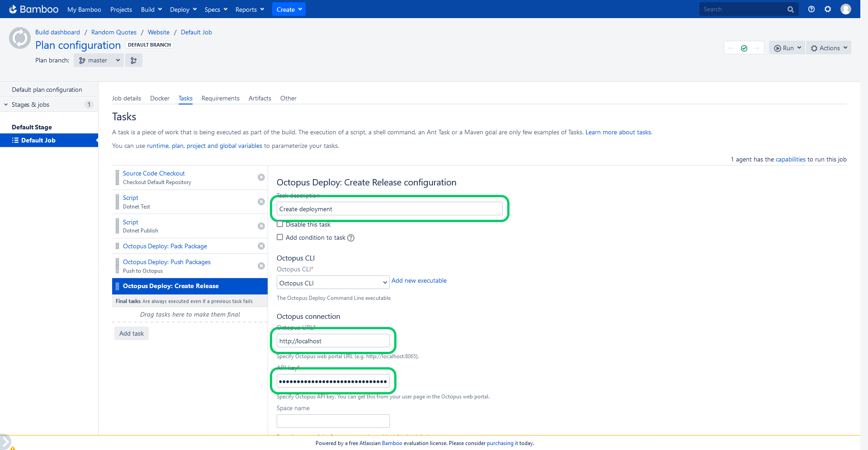Screen dimensions: 868x450
Task: Open the Octopus CLI select box
Action: pyautogui.click(x=333, y=283)
